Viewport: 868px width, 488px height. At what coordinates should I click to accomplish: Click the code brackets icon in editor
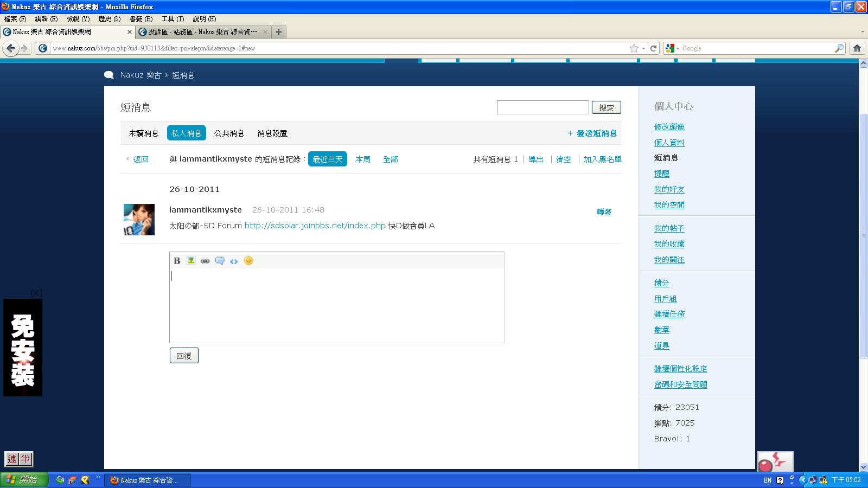coord(234,261)
